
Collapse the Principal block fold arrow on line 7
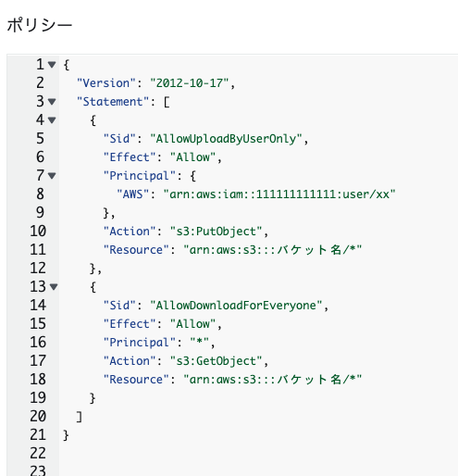(x=52, y=176)
